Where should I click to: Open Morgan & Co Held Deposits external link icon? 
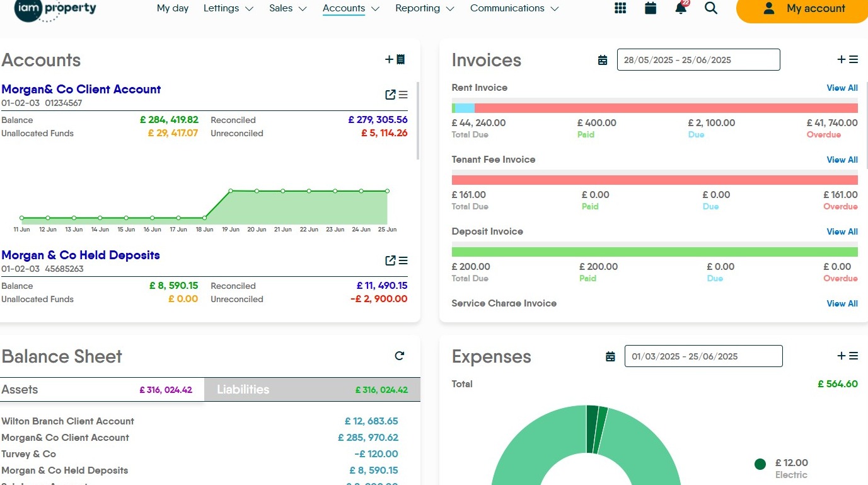coord(390,260)
